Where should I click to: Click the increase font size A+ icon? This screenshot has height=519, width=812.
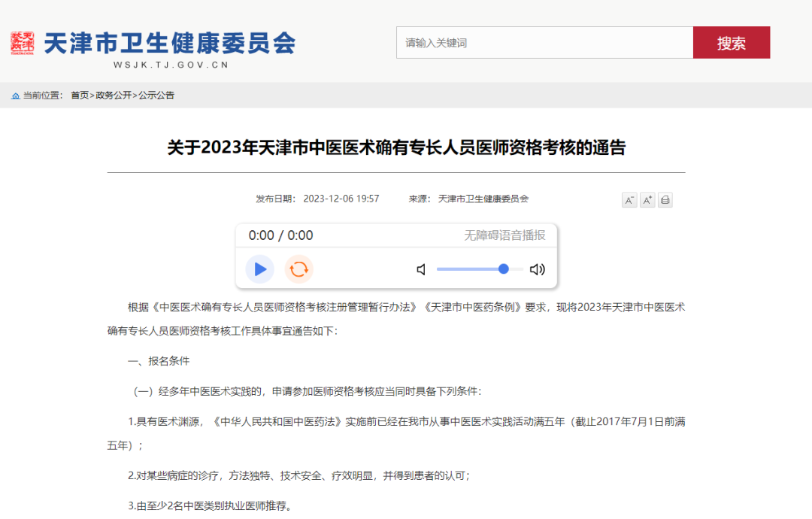pyautogui.click(x=647, y=200)
